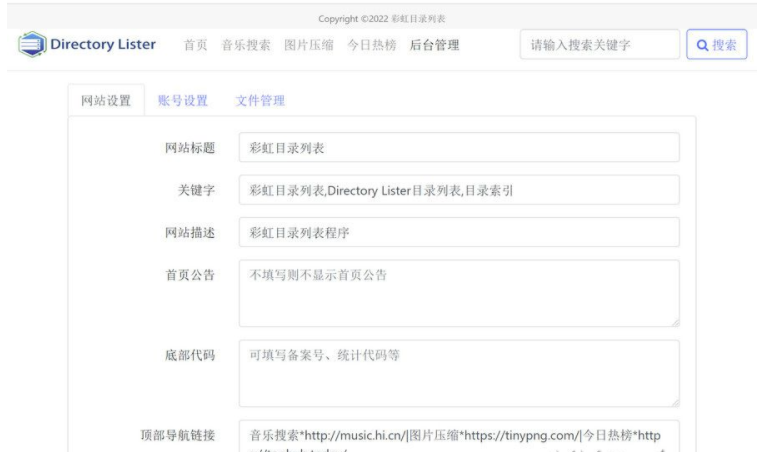Click the Directory Lister brand name text
Image resolution: width=768 pixels, height=452 pixels.
[103, 45]
